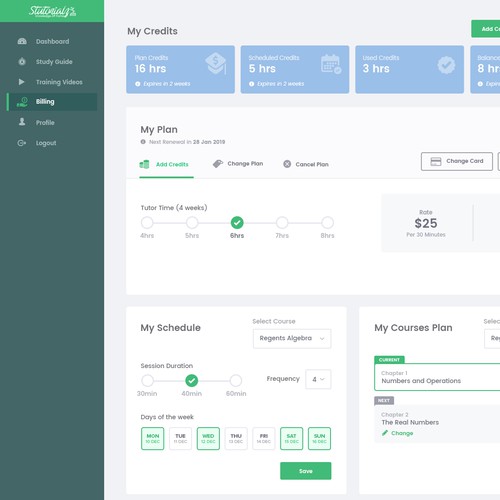Open the Used Credits 3 hrs card
Viewport: 500px width, 500px height.
[409, 69]
